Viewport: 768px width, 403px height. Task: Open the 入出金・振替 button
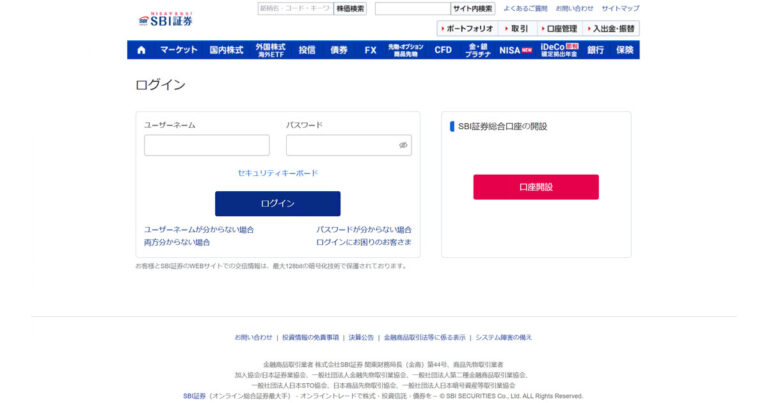(x=610, y=29)
